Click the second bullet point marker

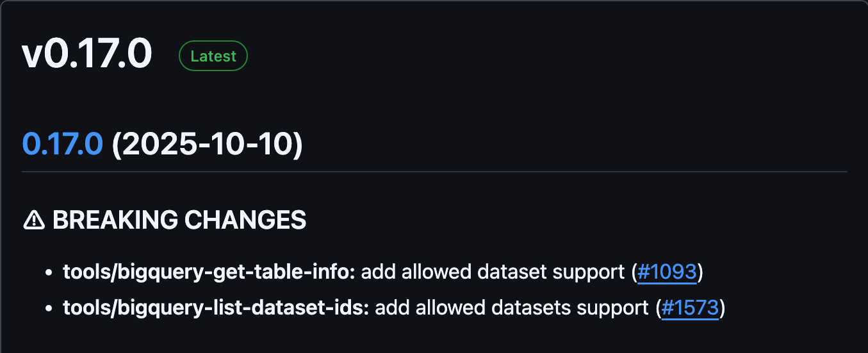pyautogui.click(x=49, y=309)
